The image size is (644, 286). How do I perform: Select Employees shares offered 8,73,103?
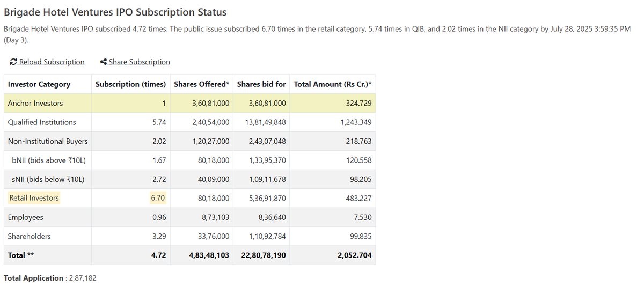[216, 217]
